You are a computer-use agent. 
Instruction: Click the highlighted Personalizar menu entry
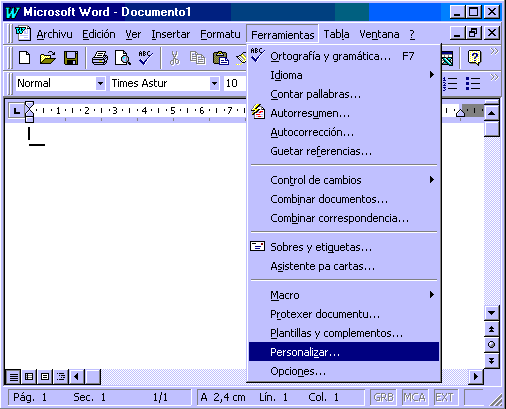click(x=344, y=352)
